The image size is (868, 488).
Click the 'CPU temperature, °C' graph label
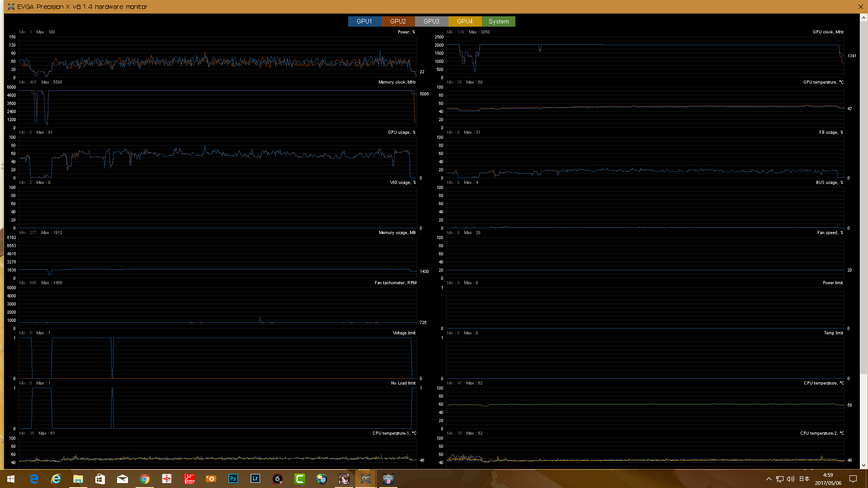coord(824,383)
